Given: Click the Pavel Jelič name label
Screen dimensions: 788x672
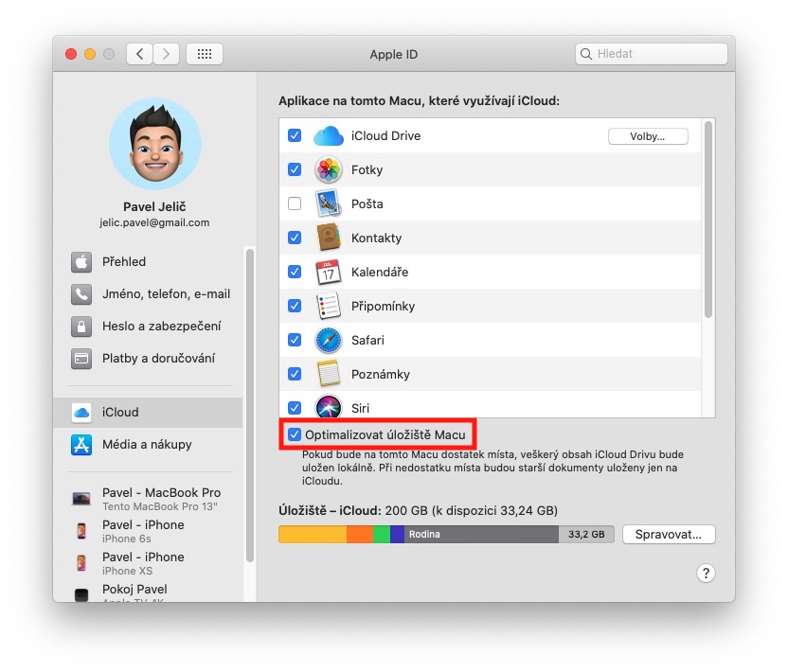Looking at the screenshot, I should [x=154, y=206].
